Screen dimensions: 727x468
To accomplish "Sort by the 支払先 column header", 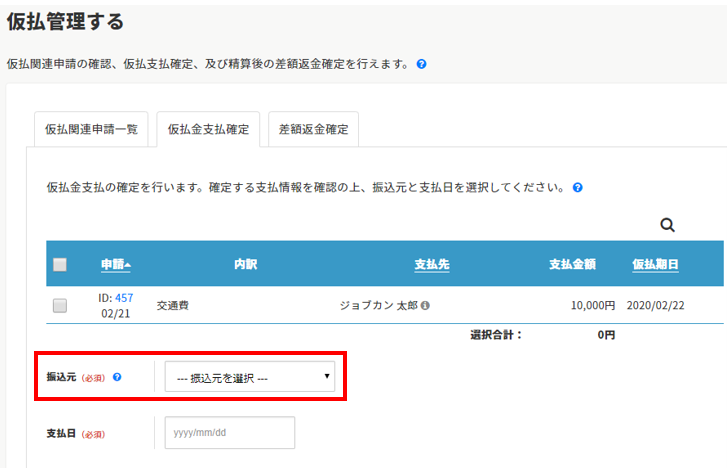I will pos(431,264).
